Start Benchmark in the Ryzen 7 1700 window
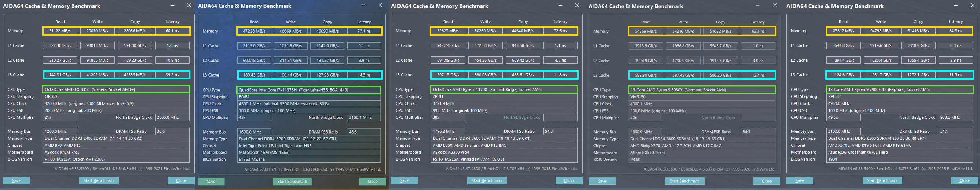980x190 pixels. click(x=487, y=180)
